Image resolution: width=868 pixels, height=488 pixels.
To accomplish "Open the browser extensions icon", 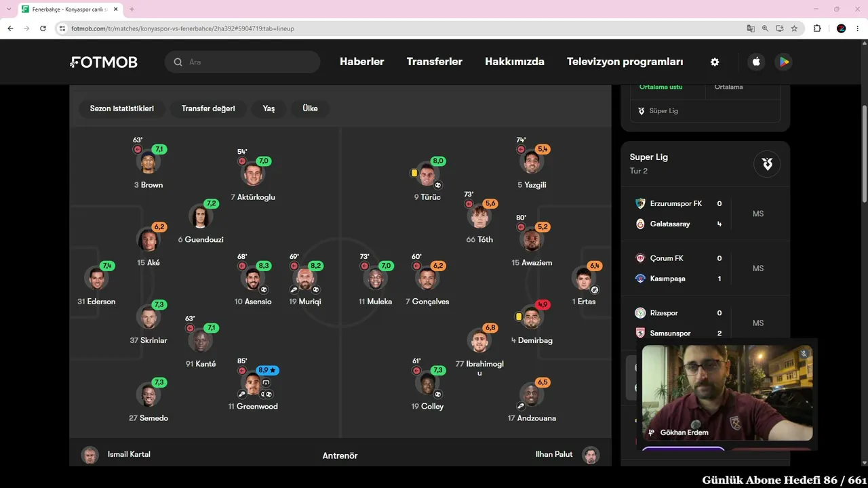I will (816, 28).
